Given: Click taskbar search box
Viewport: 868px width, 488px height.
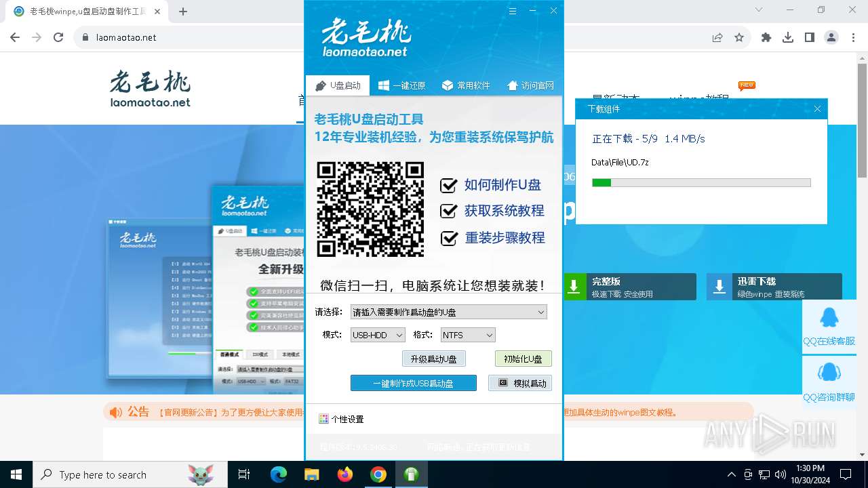Looking at the screenshot, I should pos(130,474).
